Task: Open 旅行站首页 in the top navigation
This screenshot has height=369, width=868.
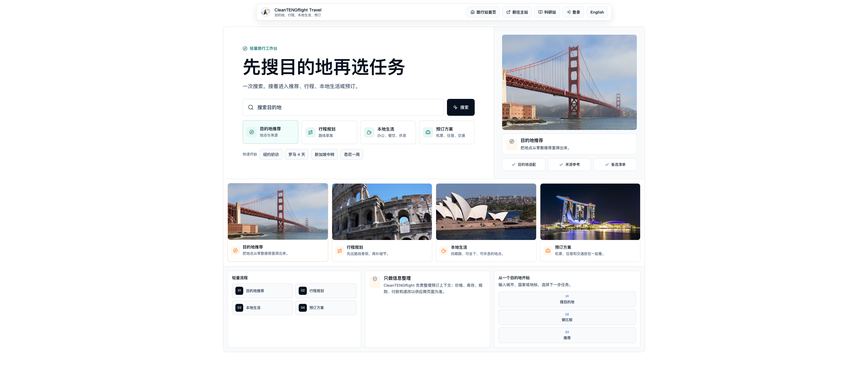Action: tap(483, 12)
